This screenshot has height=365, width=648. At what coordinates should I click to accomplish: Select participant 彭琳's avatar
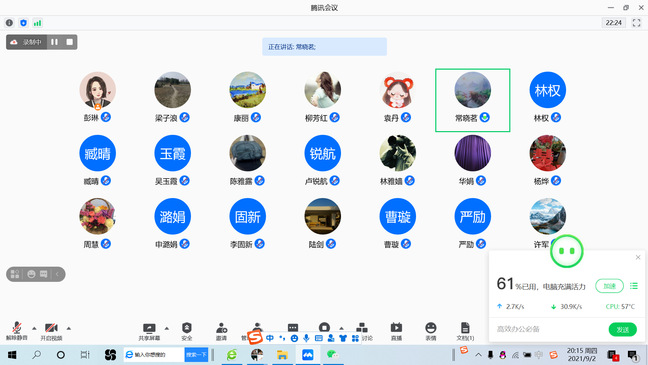coord(98,90)
